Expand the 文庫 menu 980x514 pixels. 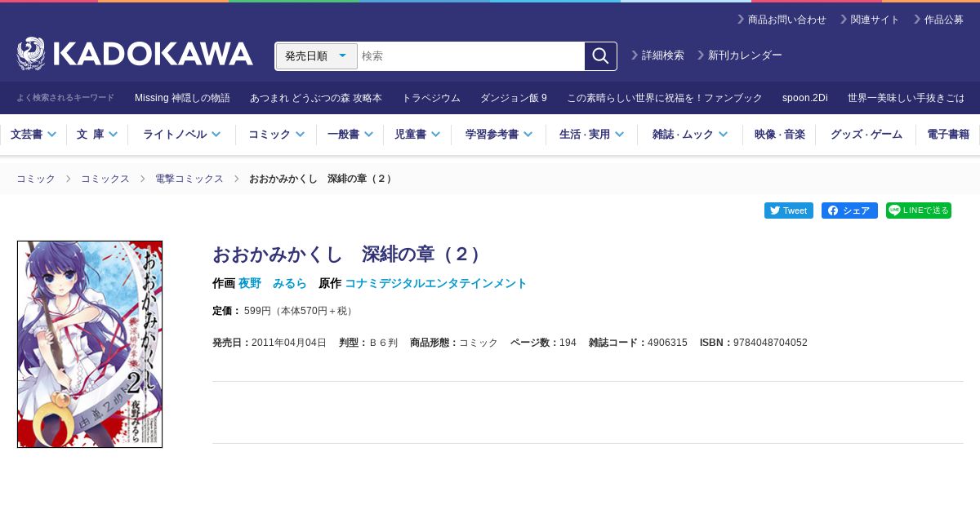(97, 135)
